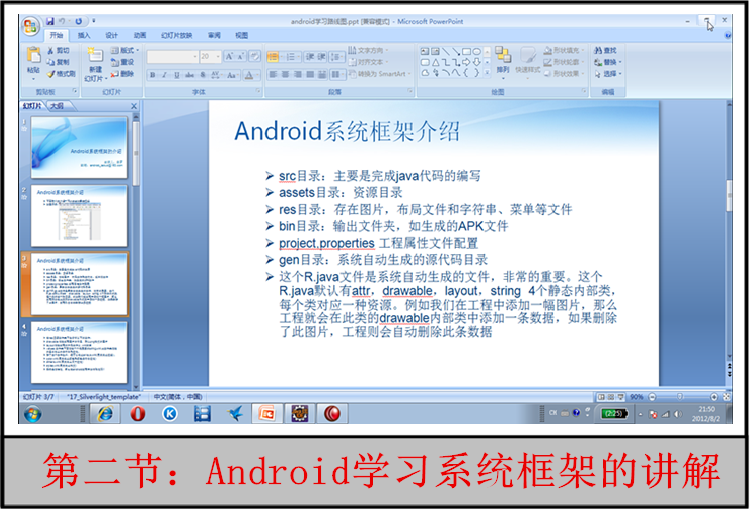The image size is (750, 510).
Task: Select slide 1 thumbnail
Action: coord(79,148)
